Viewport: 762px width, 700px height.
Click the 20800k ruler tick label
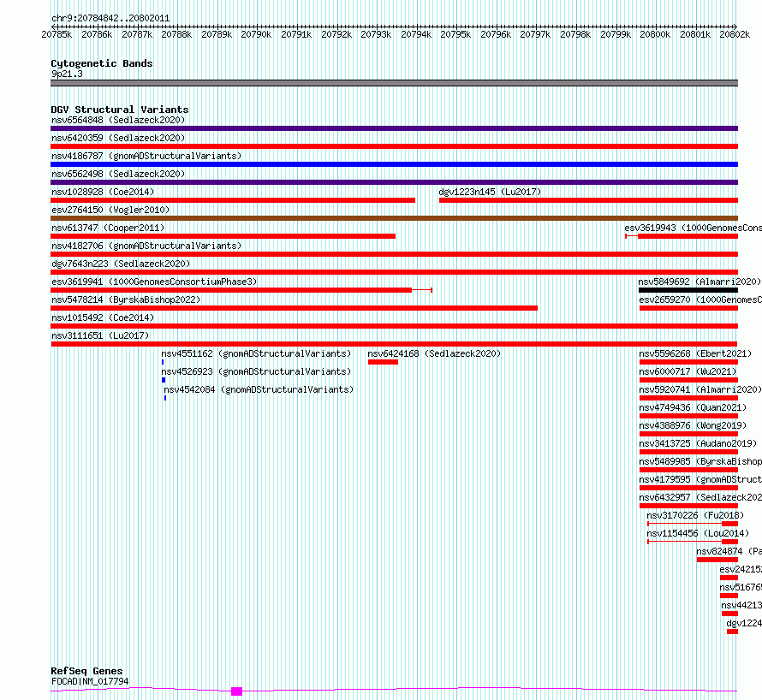(655, 34)
